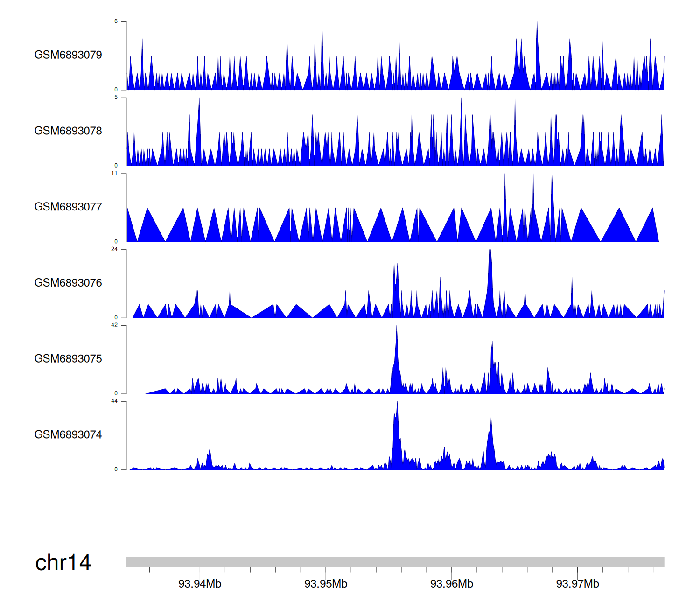Click the GSM6893079 track label

pyautogui.click(x=68, y=55)
